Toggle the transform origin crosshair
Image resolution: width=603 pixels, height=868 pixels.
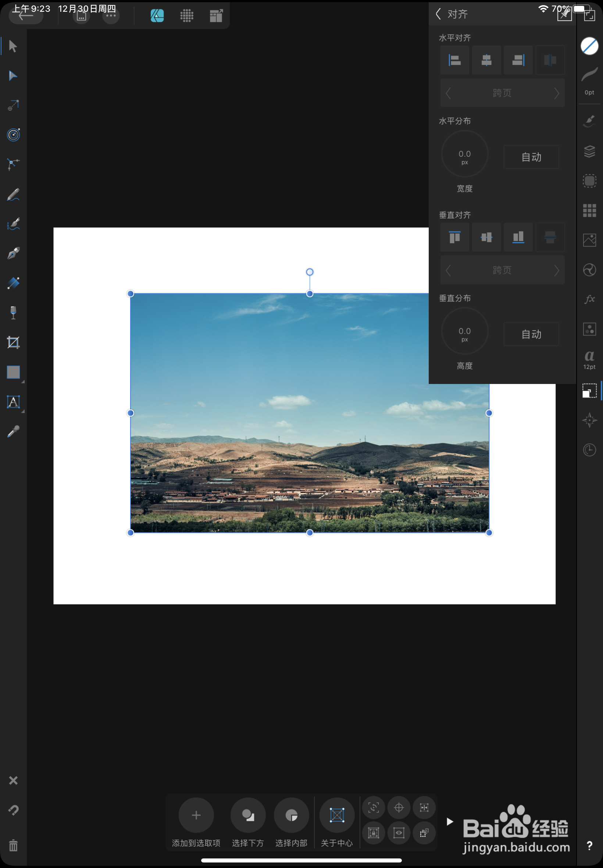(x=399, y=808)
